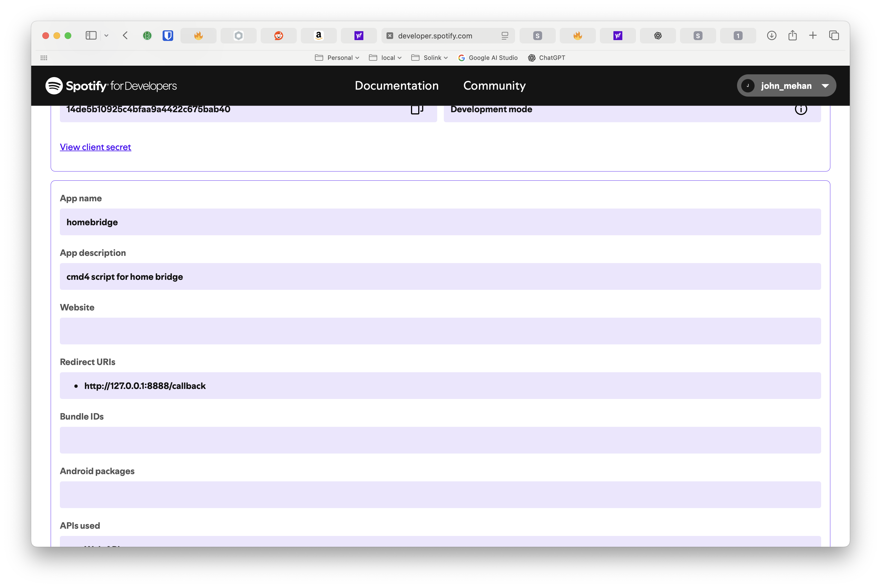Image resolution: width=881 pixels, height=588 pixels.
Task: Expand the Solink bookmarks folder
Action: (429, 58)
